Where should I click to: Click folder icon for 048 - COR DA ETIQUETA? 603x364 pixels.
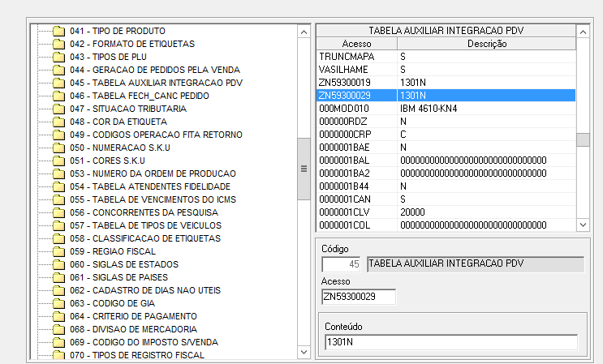(x=58, y=122)
